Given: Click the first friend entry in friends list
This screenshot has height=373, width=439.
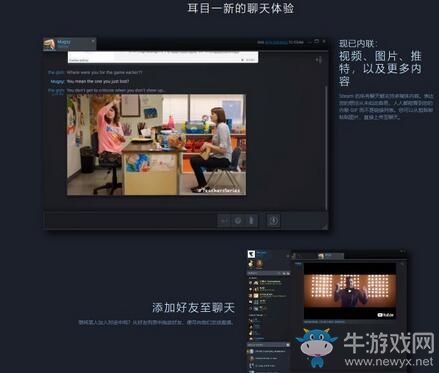Looking at the screenshot, I should pos(267,283).
